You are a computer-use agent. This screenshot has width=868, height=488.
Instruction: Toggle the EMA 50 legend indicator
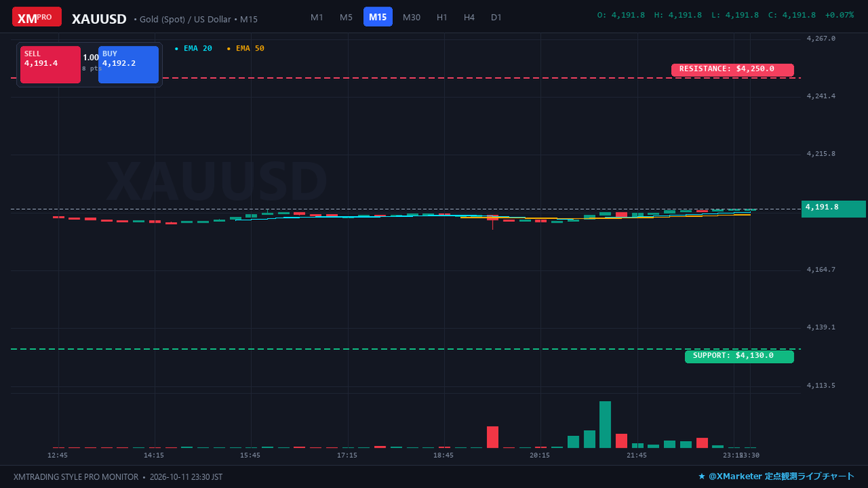tap(246, 48)
